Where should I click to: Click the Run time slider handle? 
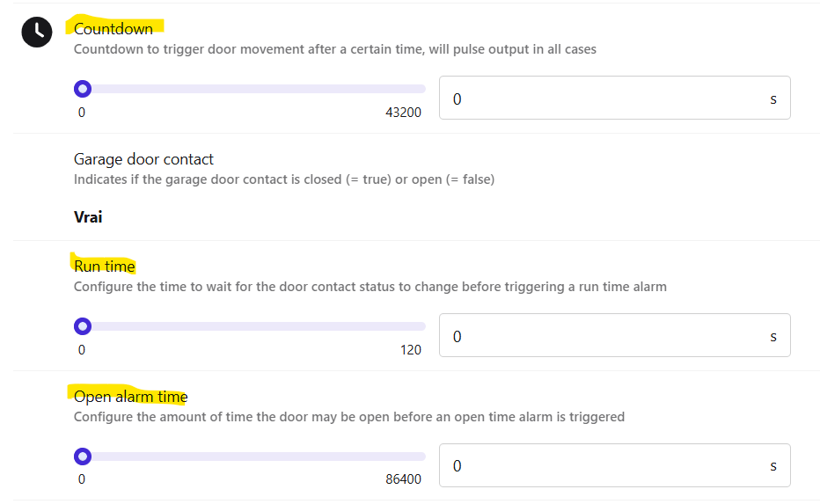(x=83, y=326)
